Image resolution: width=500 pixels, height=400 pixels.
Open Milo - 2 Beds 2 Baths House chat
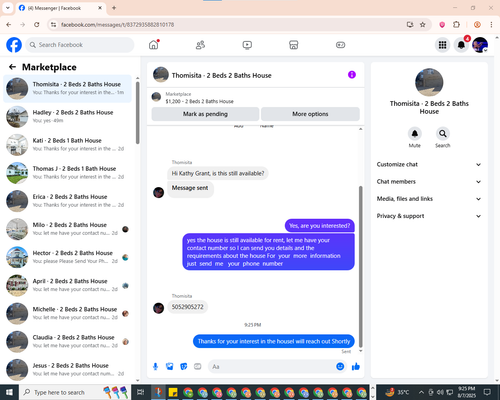[67, 229]
